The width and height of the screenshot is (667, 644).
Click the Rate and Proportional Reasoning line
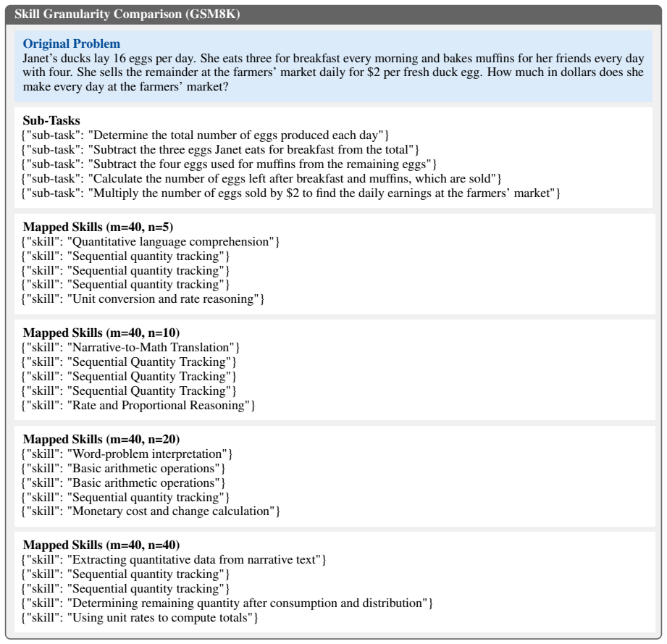click(138, 405)
